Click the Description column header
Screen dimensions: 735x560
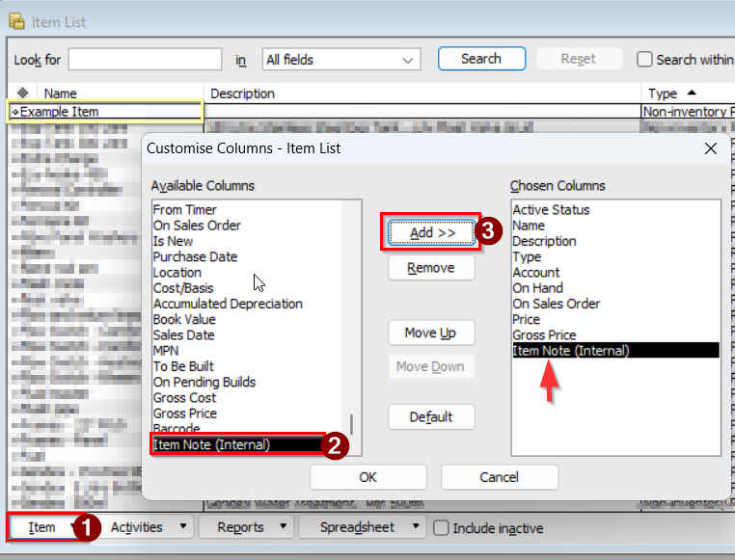[x=422, y=93]
